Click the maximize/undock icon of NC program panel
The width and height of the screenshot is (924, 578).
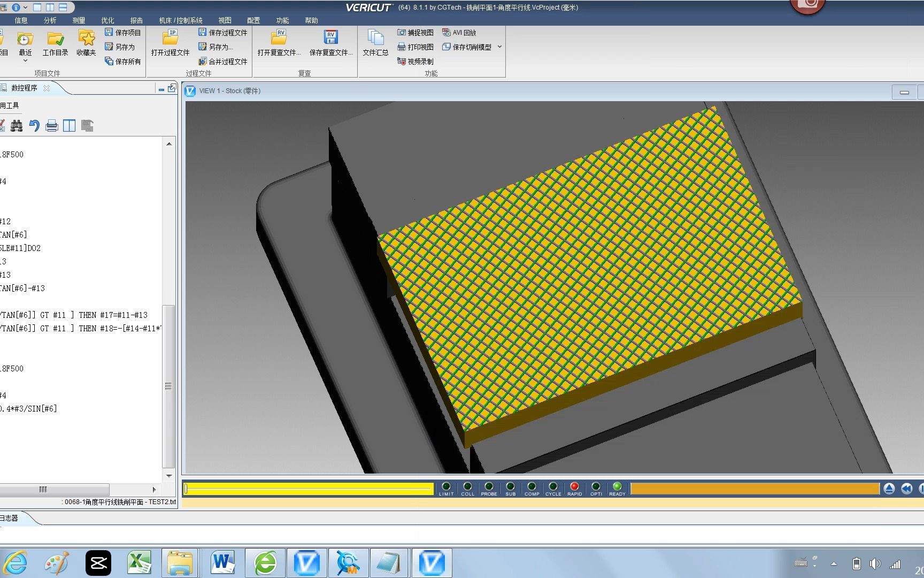click(172, 88)
